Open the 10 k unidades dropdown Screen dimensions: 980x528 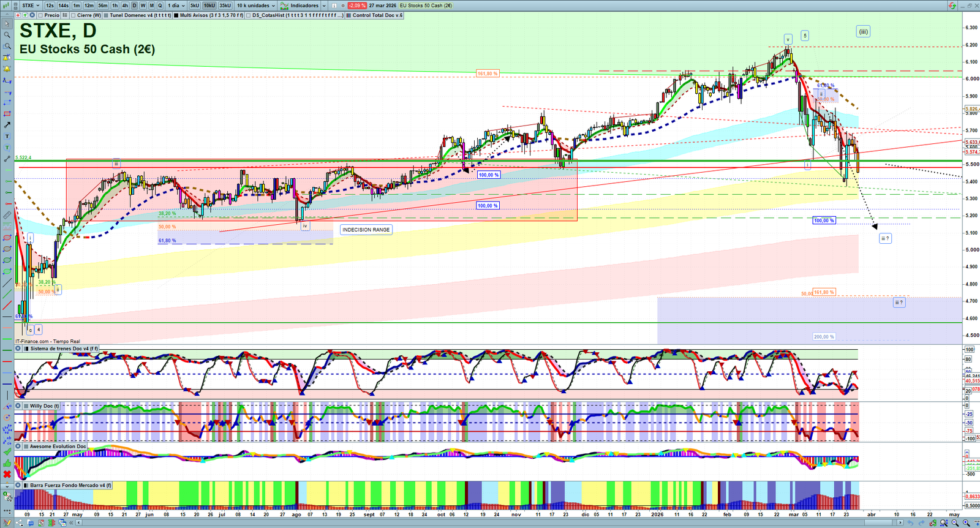click(x=256, y=6)
